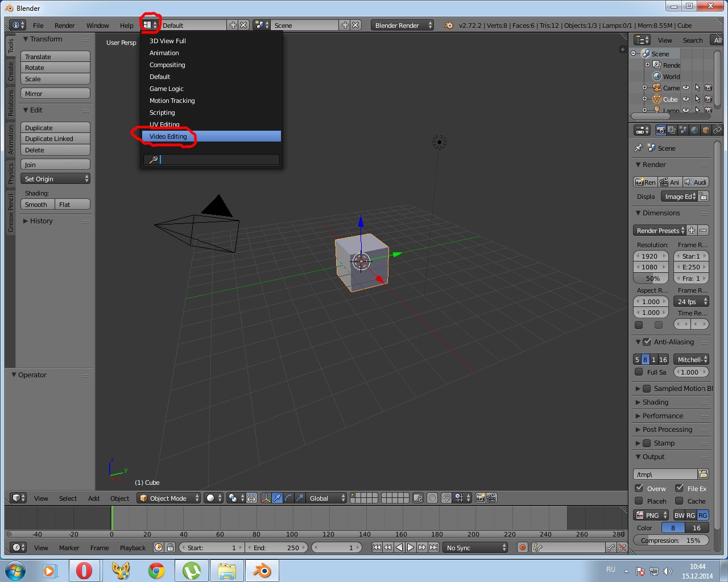
Task: Browse output folder next to /tmp\ path
Action: [703, 474]
